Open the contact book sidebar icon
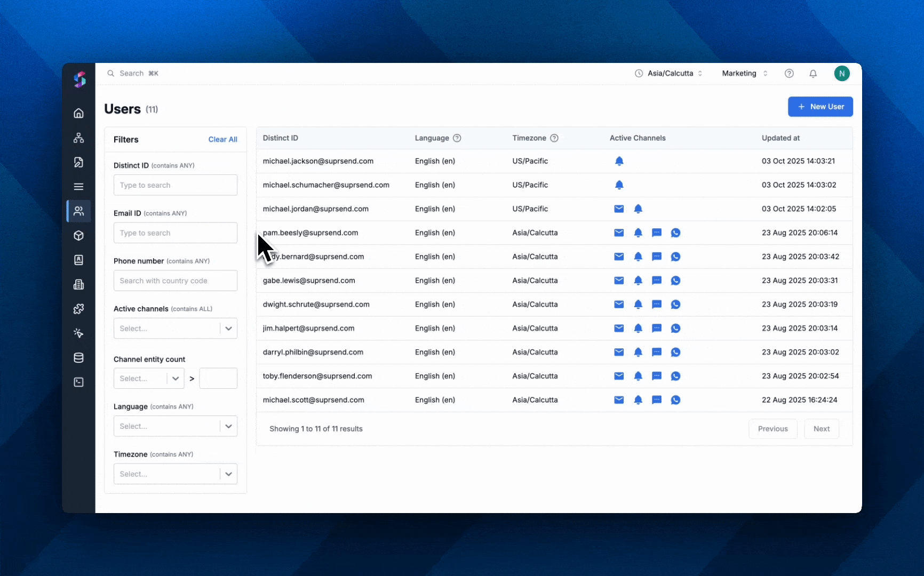Screen dimensions: 924x576 point(78,260)
